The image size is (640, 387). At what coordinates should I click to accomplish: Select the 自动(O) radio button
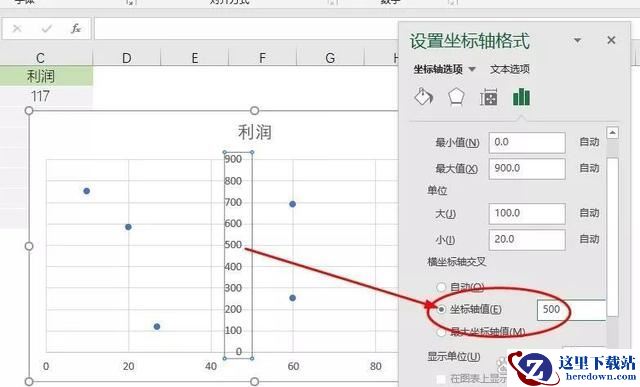tap(441, 287)
